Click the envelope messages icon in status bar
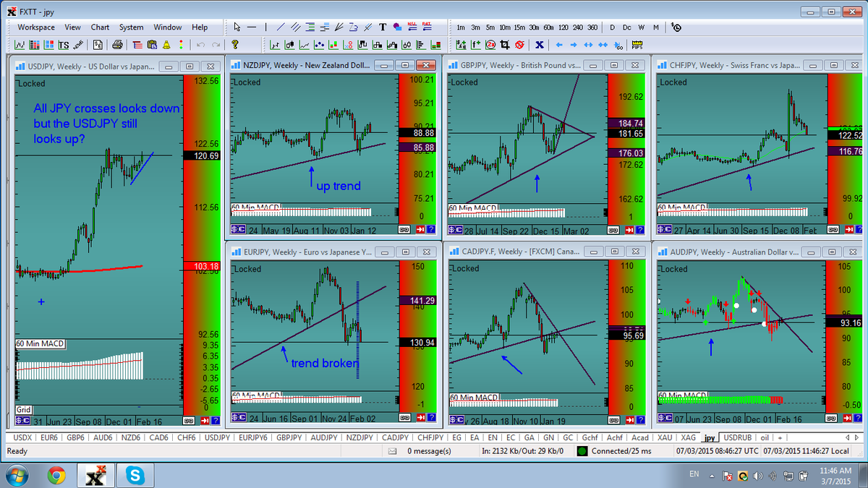The image size is (868, 488). click(x=393, y=451)
